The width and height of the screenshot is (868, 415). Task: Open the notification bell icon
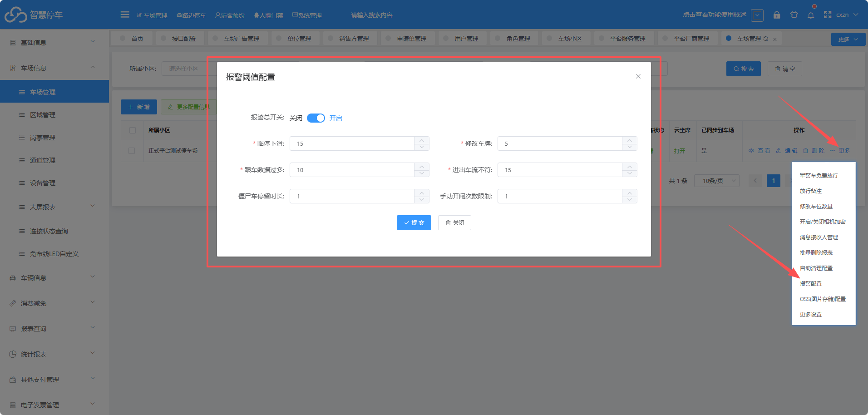(x=811, y=15)
